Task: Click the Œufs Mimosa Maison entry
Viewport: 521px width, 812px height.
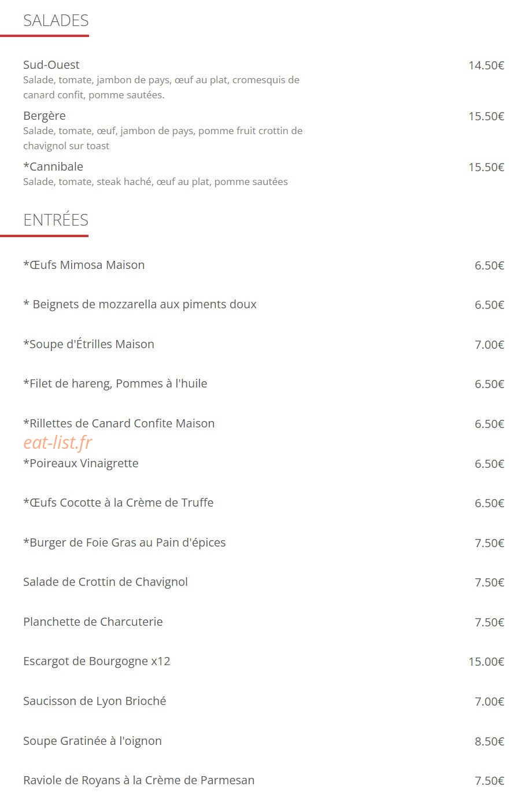Action: pyautogui.click(x=84, y=265)
